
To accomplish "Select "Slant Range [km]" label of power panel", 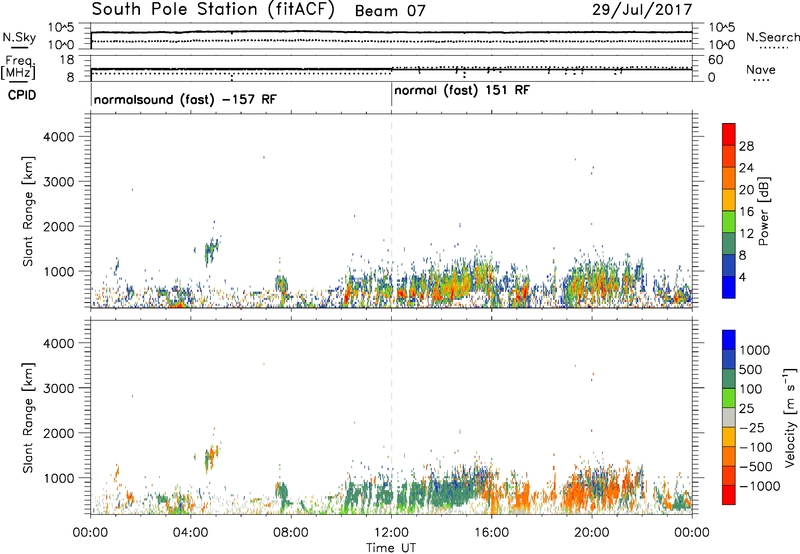I will coord(28,211).
